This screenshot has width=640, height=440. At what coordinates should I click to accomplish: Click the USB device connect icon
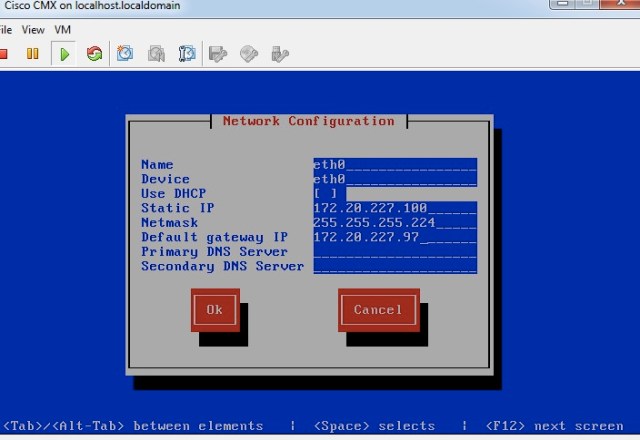[x=281, y=53]
